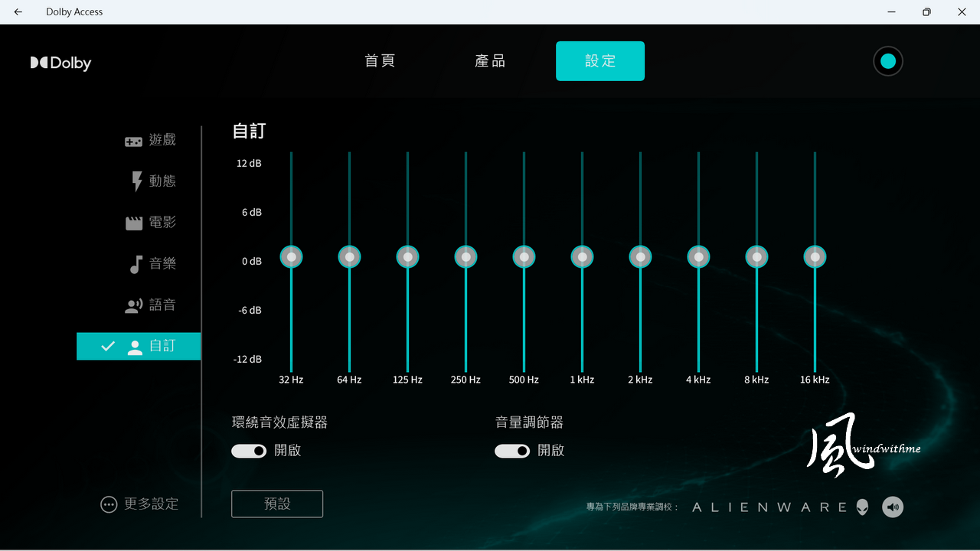Pick the 音樂 music note preset
The height and width of the screenshot is (551, 980).
click(136, 264)
